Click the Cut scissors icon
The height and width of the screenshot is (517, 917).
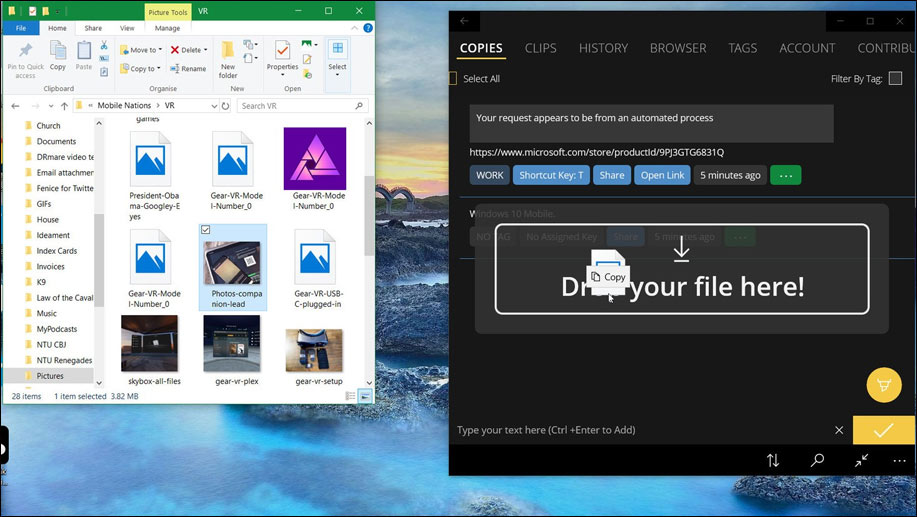pyautogui.click(x=104, y=45)
